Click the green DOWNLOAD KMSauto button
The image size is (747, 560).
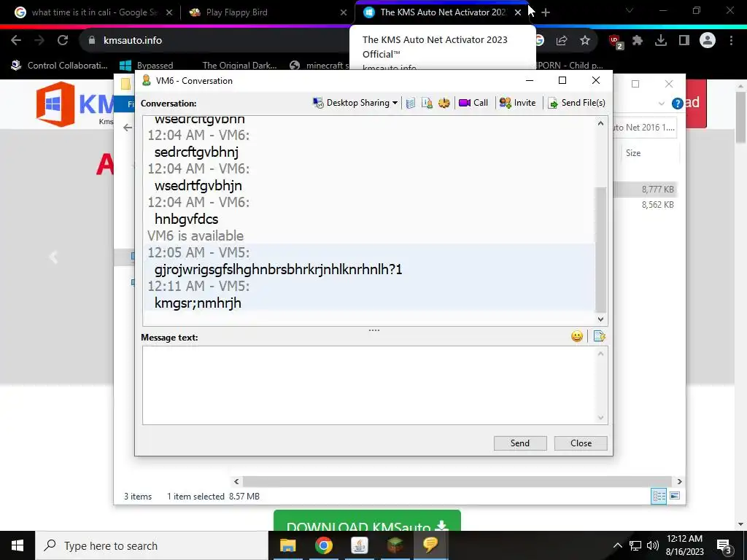(x=368, y=521)
